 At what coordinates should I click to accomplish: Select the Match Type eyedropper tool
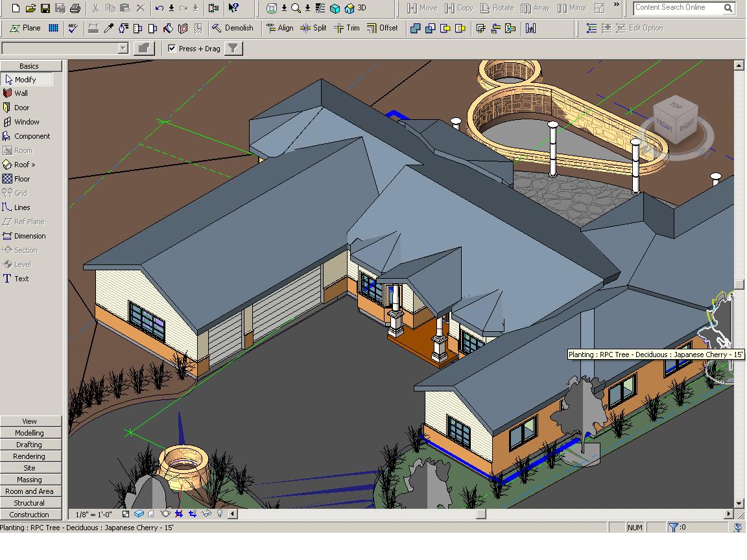pyautogui.click(x=109, y=28)
